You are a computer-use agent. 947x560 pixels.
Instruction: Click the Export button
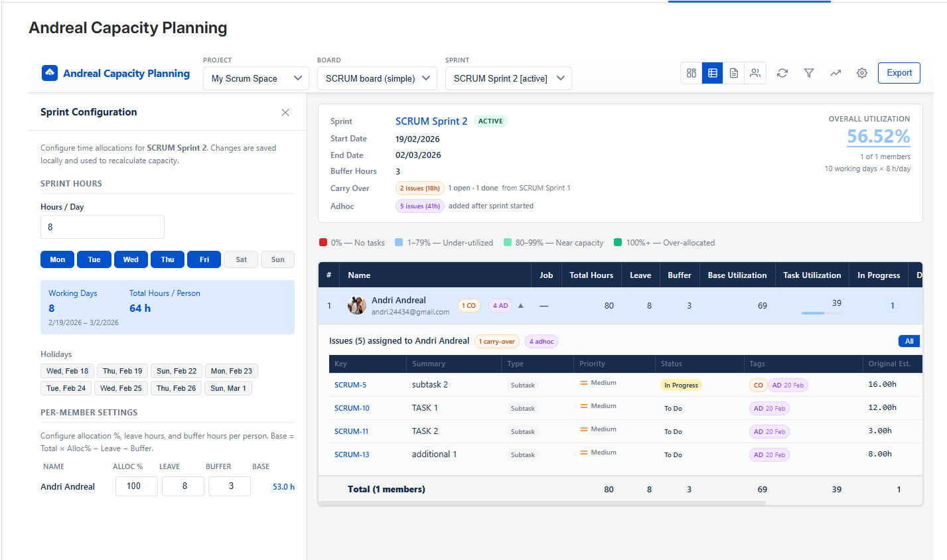(x=899, y=73)
